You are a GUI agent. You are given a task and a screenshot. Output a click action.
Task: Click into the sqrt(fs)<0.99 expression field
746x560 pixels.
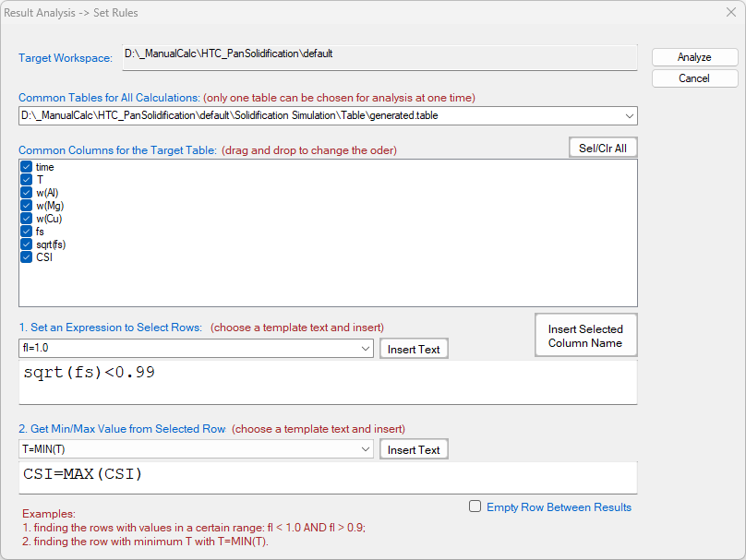[328, 381]
